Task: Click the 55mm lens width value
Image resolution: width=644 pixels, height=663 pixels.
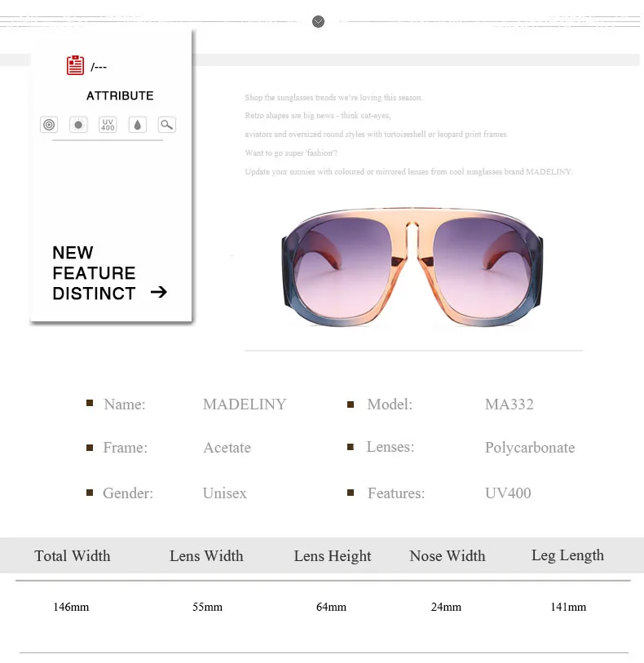Action: 207,608
